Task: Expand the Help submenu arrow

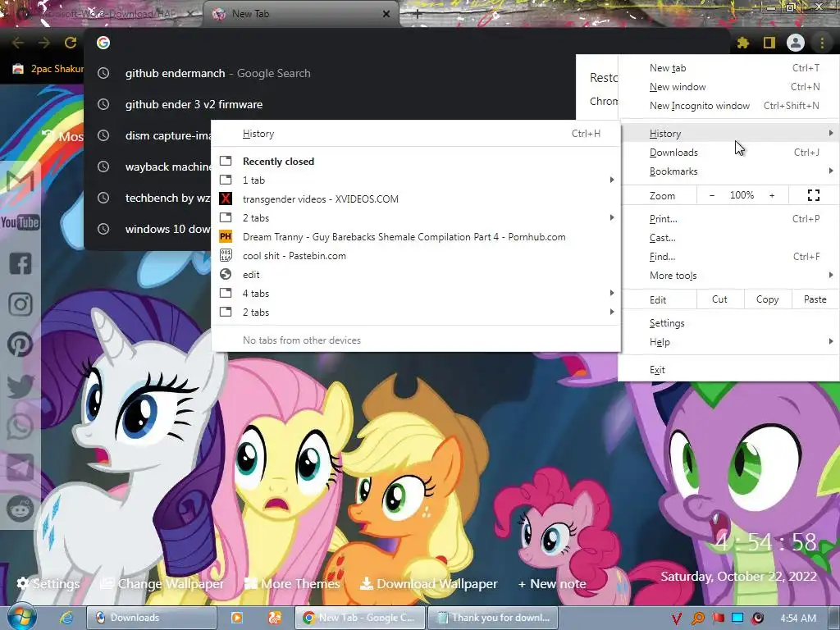Action: (x=830, y=341)
